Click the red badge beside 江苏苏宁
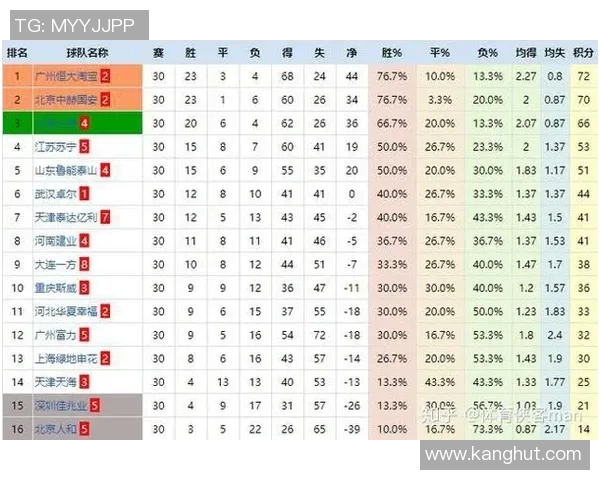The height and width of the screenshot is (480, 600). click(x=85, y=147)
